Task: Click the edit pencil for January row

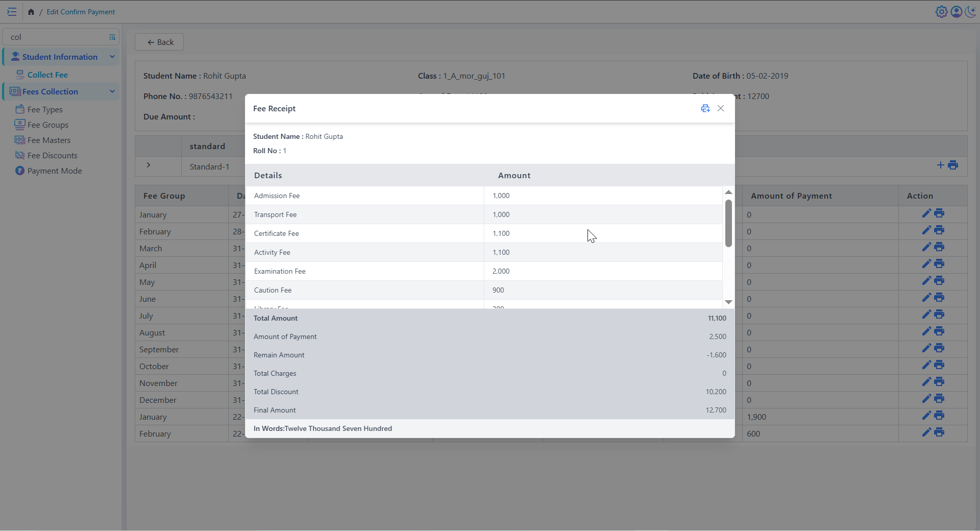Action: (x=926, y=213)
